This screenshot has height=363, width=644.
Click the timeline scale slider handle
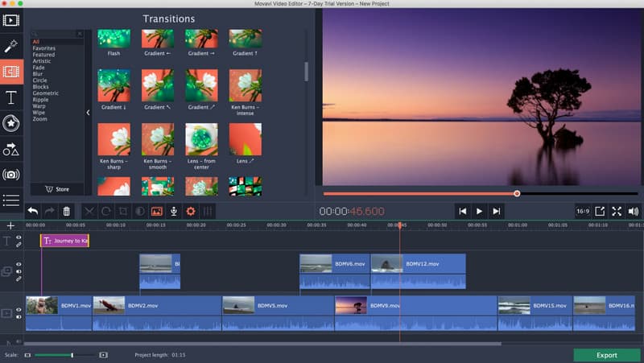point(72,355)
